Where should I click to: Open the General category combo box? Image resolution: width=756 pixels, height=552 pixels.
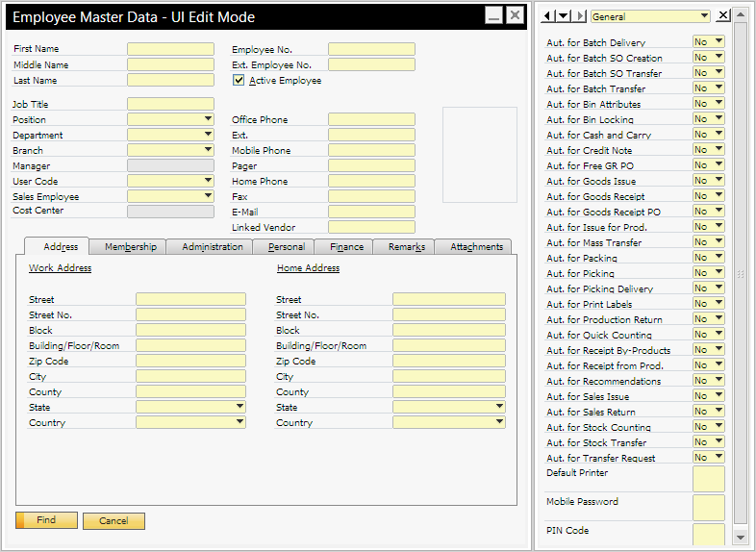[704, 16]
